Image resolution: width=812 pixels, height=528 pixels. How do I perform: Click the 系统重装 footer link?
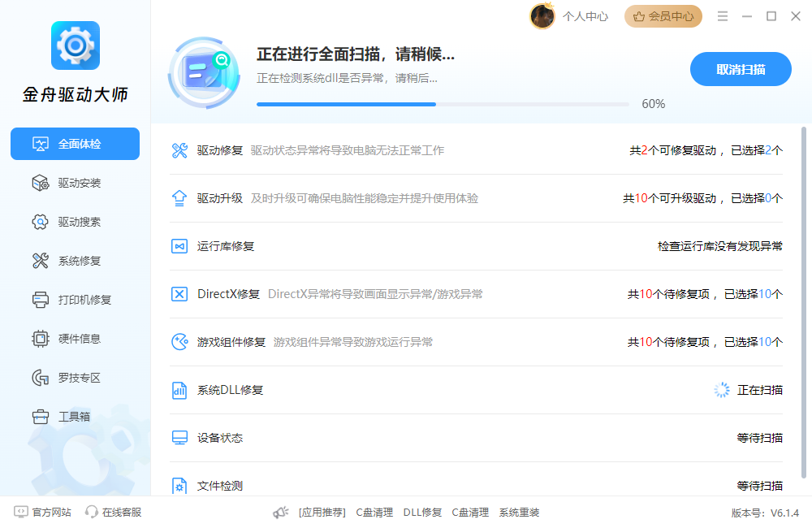coord(519,513)
